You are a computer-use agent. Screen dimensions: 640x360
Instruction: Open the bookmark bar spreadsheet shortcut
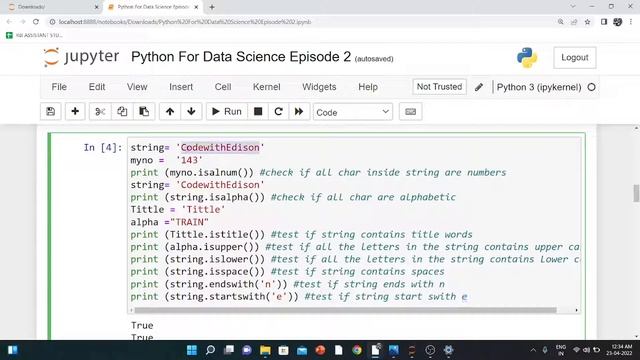pos(34,36)
